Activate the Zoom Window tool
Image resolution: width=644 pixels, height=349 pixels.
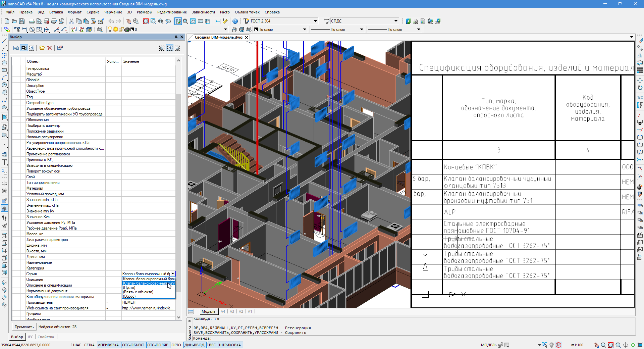[x=146, y=21]
